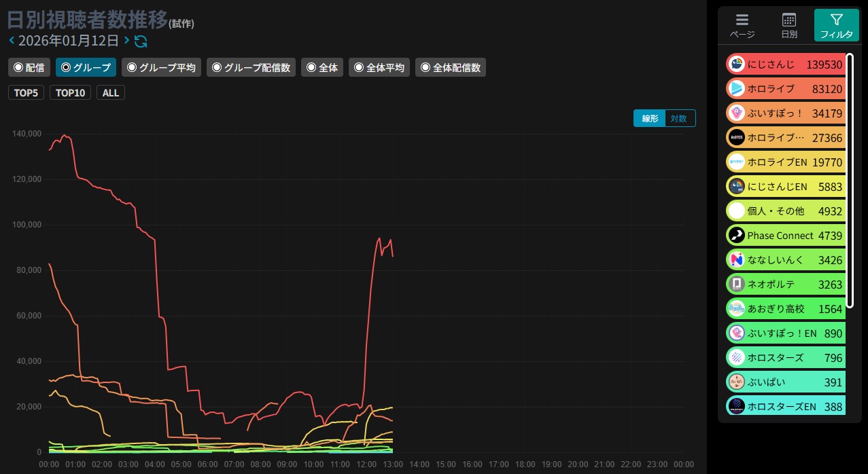Click the あおぎり高校 label

pos(776,309)
